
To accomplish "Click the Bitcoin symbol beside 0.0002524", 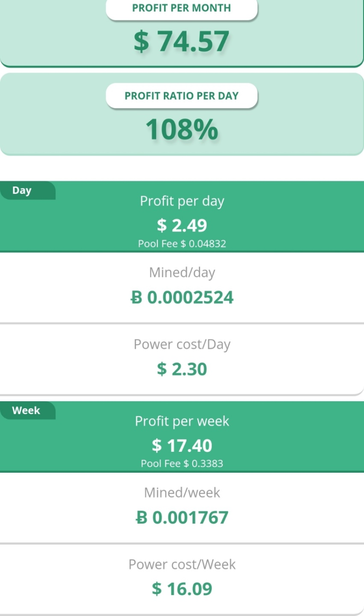I will tap(136, 298).
